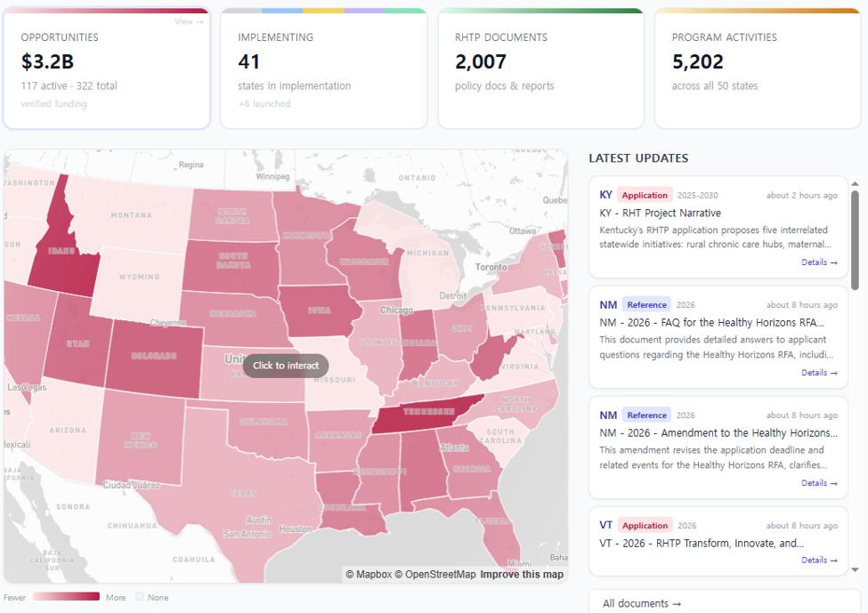
Task: Click the Latest Updates scrollbar thumb
Action: [x=855, y=240]
